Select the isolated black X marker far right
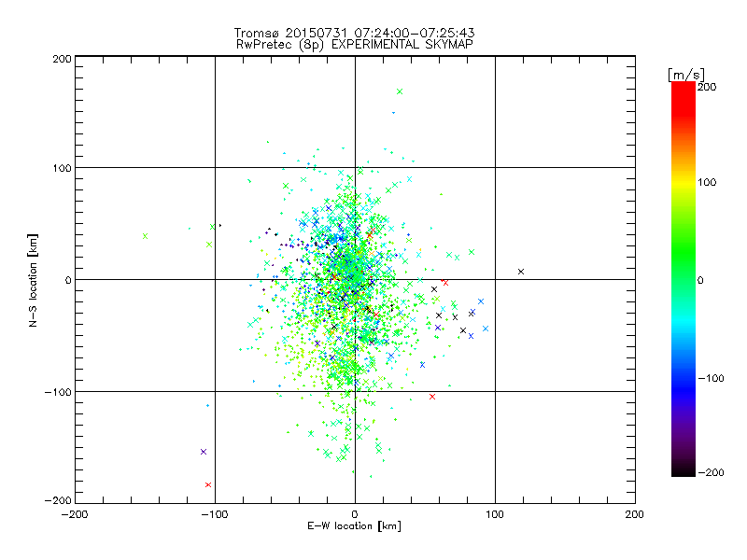The width and height of the screenshot is (747, 560). pos(521,272)
